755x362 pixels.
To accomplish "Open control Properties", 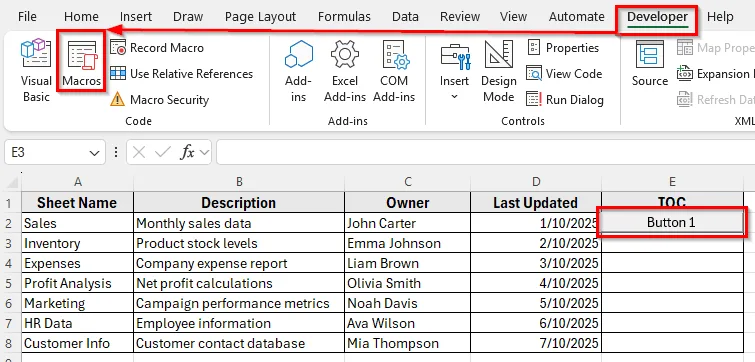I will point(563,48).
